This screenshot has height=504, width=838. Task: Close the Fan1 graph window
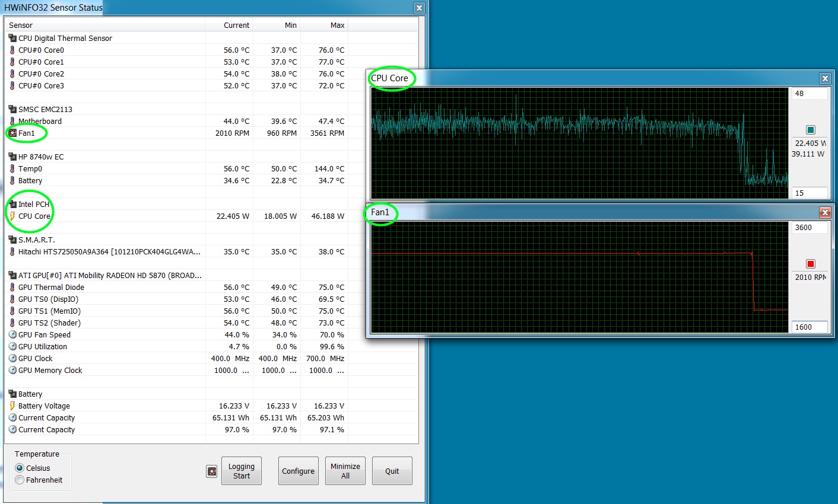coord(825,212)
